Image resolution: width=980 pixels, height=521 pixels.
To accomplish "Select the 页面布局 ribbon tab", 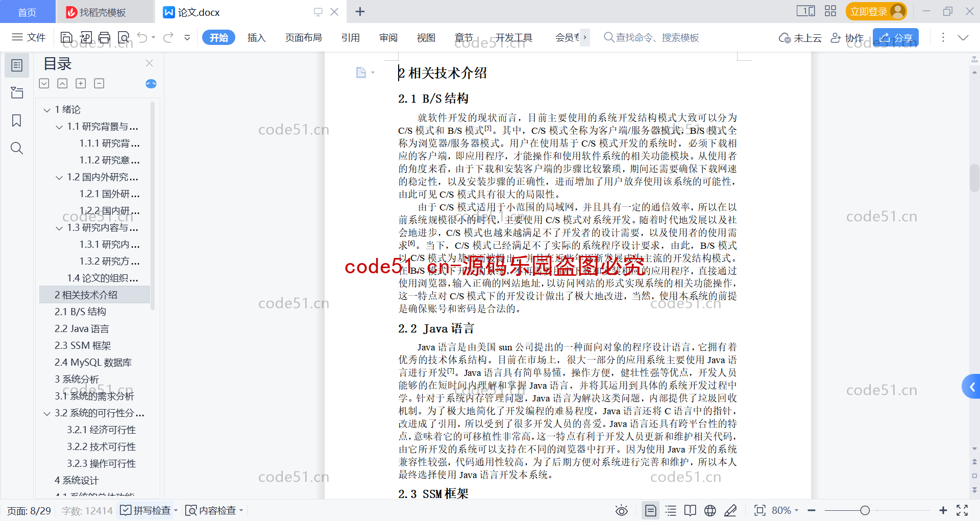I will 303,37.
